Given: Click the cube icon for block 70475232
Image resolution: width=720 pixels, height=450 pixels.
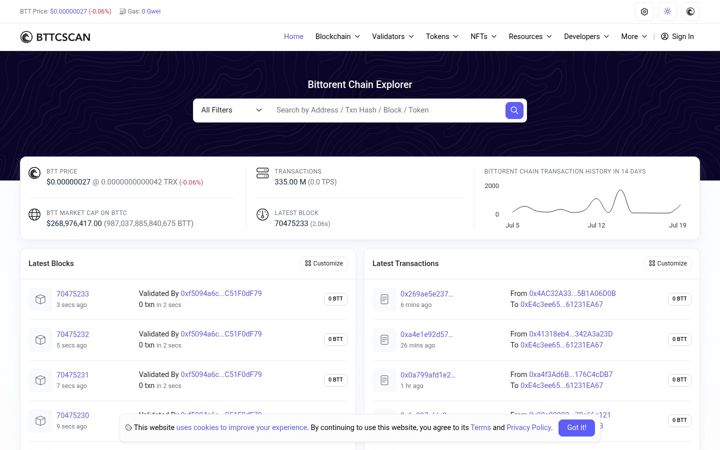Looking at the screenshot, I should (x=40, y=340).
